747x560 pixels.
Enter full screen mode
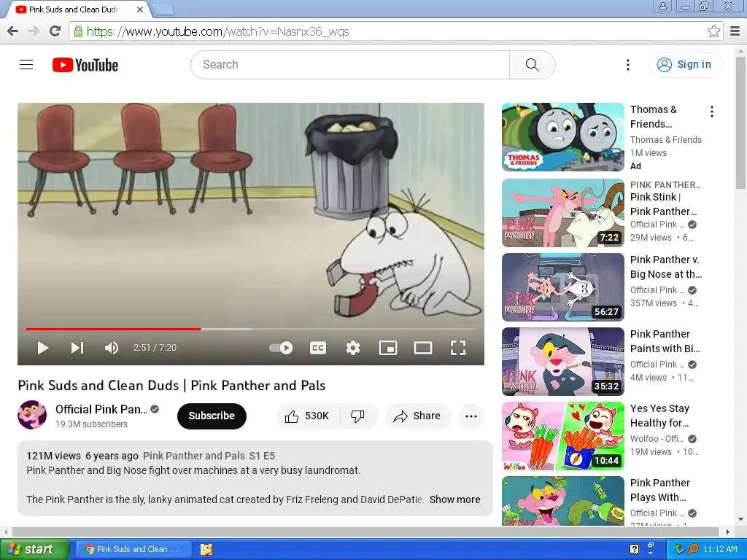pyautogui.click(x=458, y=348)
